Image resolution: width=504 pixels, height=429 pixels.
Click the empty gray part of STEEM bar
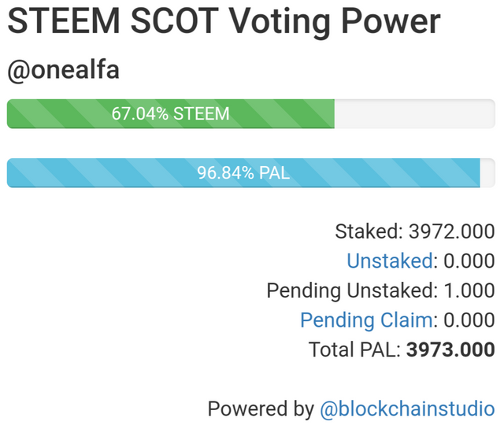click(x=415, y=114)
